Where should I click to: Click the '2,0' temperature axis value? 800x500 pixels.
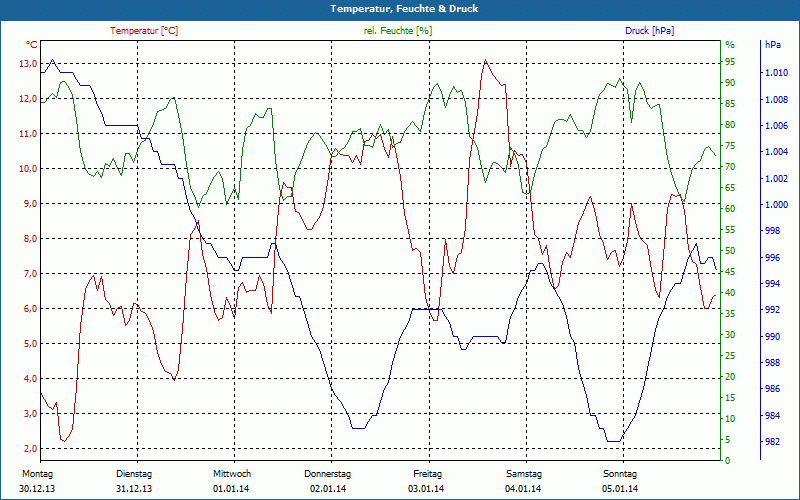coord(30,448)
